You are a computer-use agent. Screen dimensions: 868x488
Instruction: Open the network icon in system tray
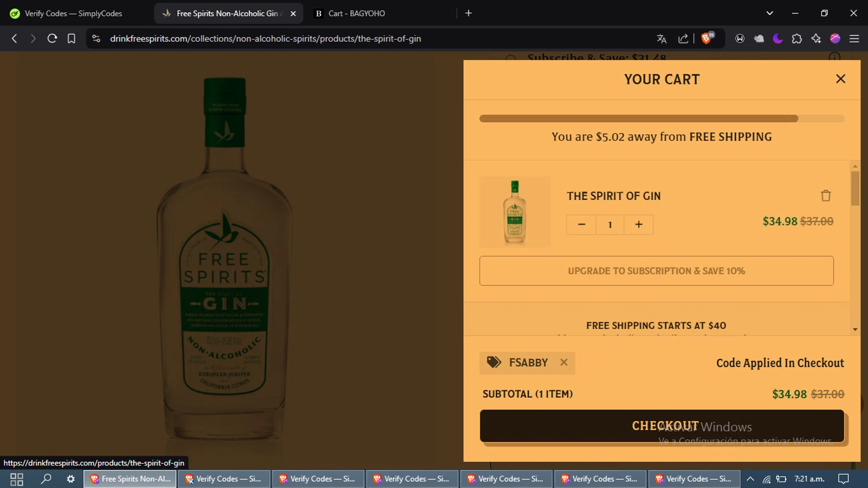(x=766, y=479)
